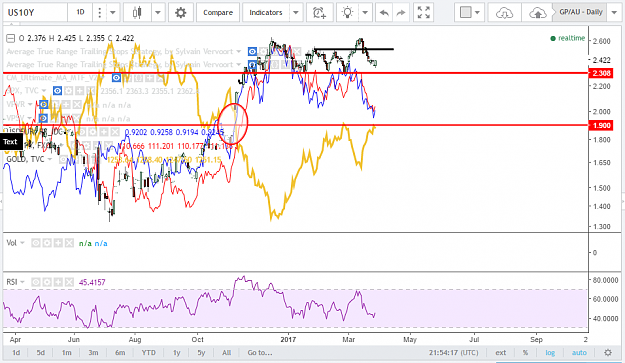The width and height of the screenshot is (625, 363).
Task: Click the US10Y symbol search field
Action: coord(35,12)
